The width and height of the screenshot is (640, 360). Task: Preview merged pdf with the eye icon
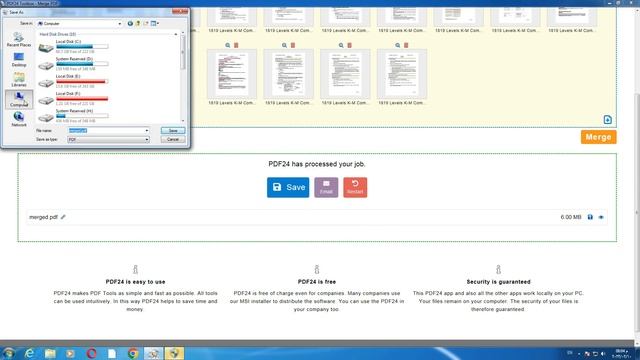[601, 217]
